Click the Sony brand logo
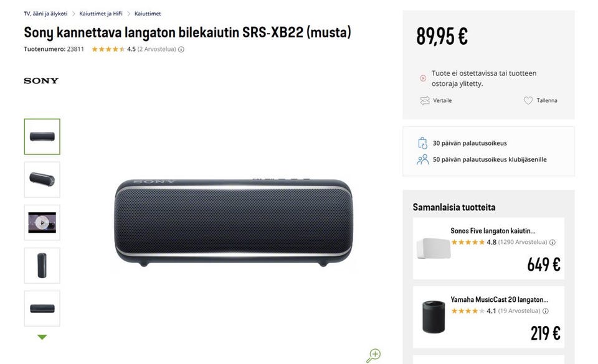 41,81
